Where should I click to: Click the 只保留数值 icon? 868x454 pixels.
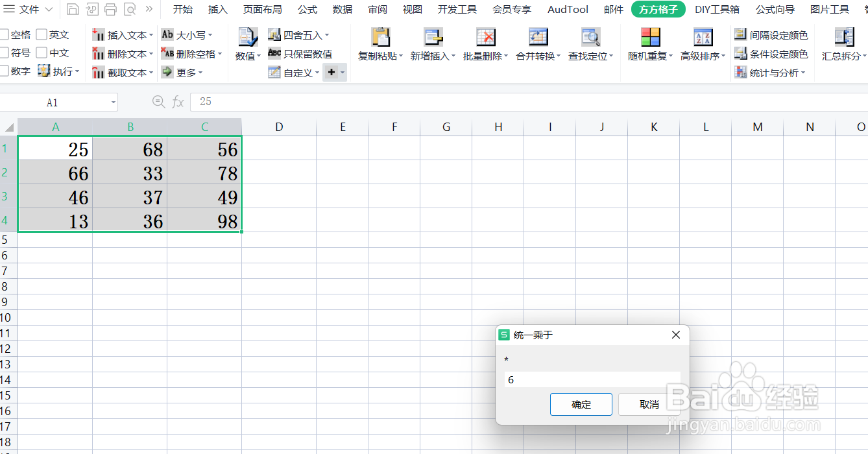274,53
